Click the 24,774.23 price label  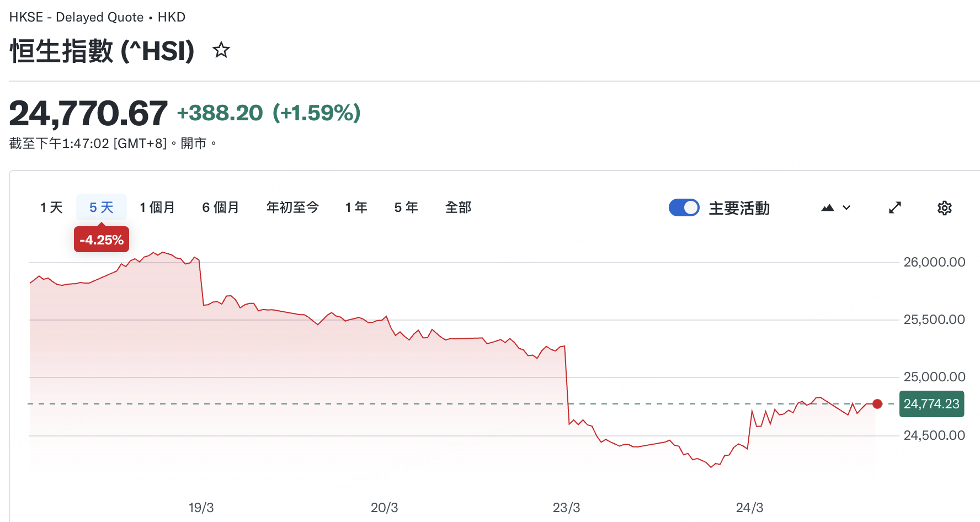coord(931,404)
